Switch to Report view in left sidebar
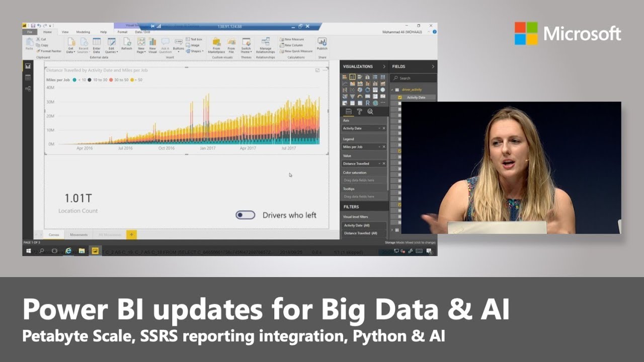644x362 pixels. [28, 66]
